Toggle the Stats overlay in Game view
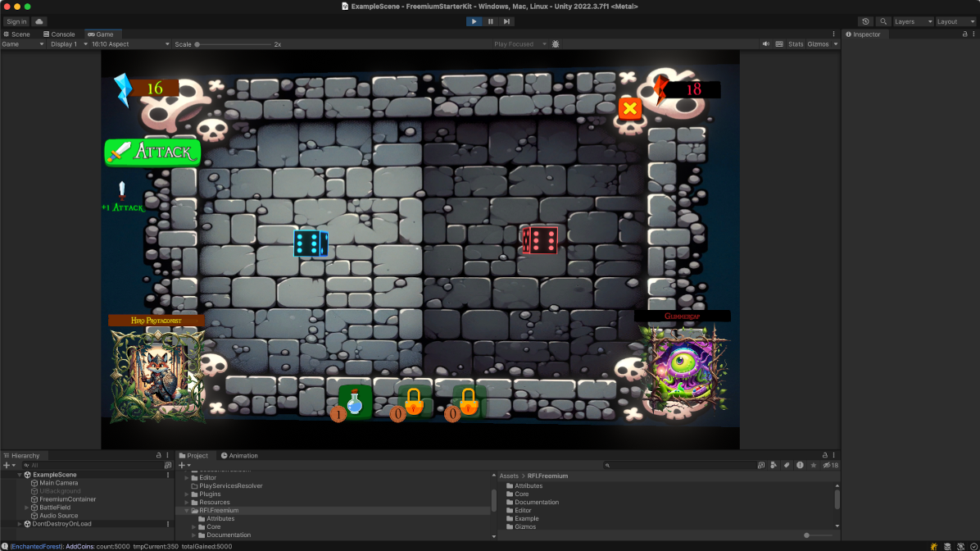Screen dimensions: 980x551 point(795,44)
